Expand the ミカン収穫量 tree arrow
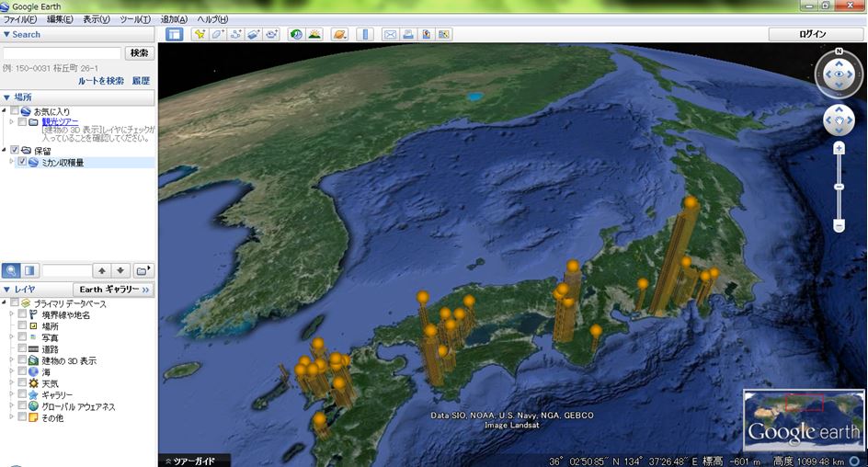Image resolution: width=868 pixels, height=467 pixels. coord(12,162)
